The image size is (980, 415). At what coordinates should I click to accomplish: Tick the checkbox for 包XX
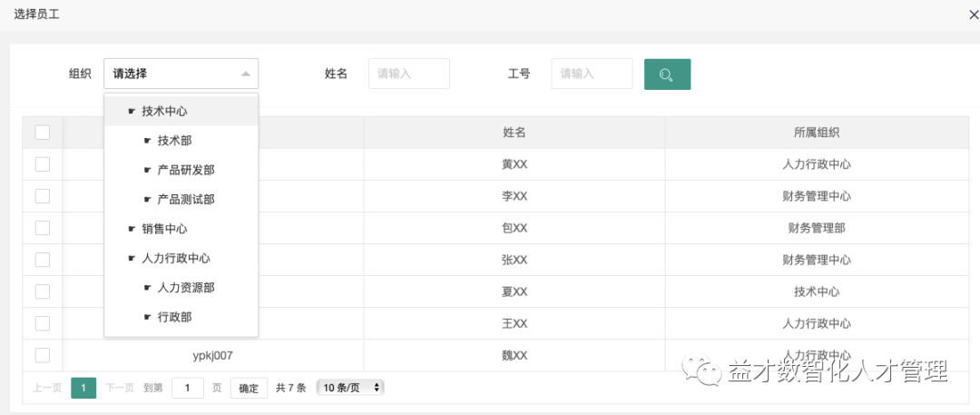[43, 229]
